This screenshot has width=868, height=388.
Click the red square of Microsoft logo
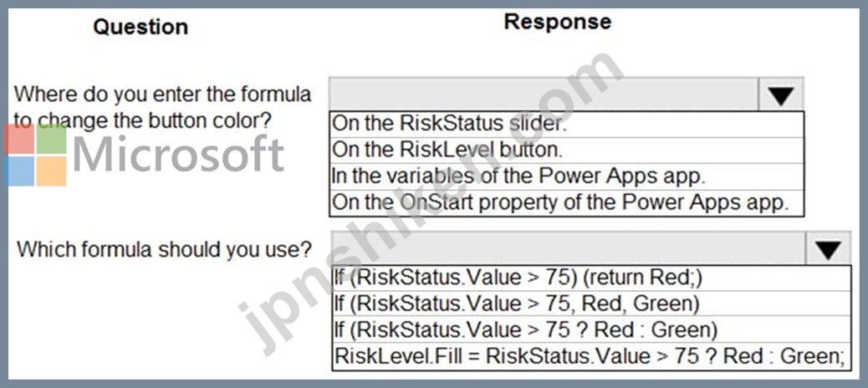click(x=19, y=139)
